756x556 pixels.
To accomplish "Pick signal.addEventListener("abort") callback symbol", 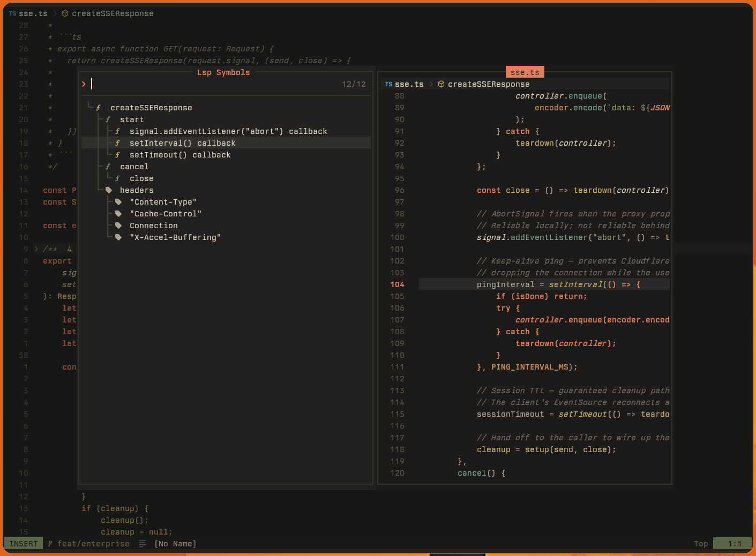I will pos(228,131).
